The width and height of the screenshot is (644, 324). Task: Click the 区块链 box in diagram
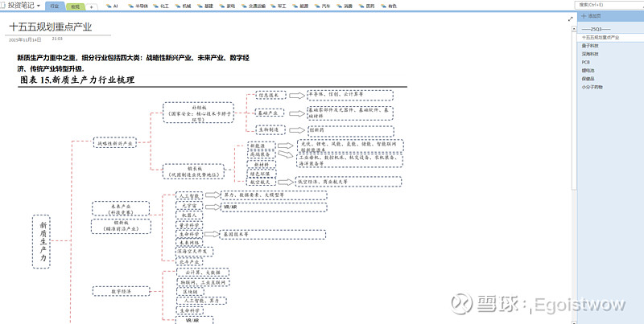[190, 292]
